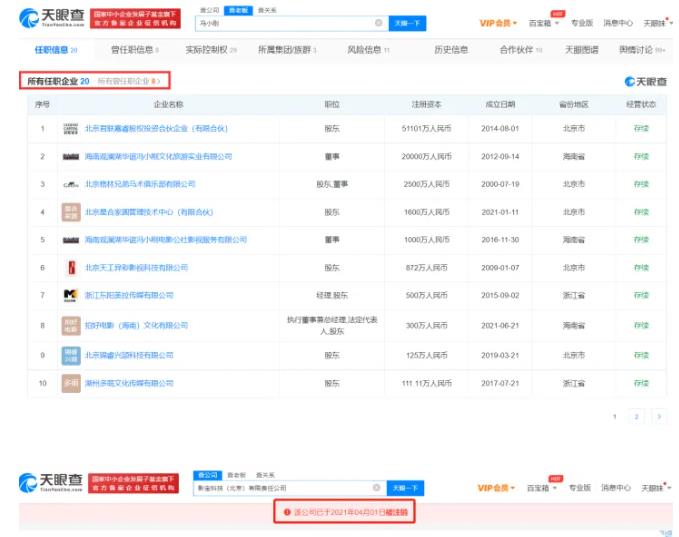Click the blue logo in row 9
The height and width of the screenshot is (537, 679).
click(71, 356)
